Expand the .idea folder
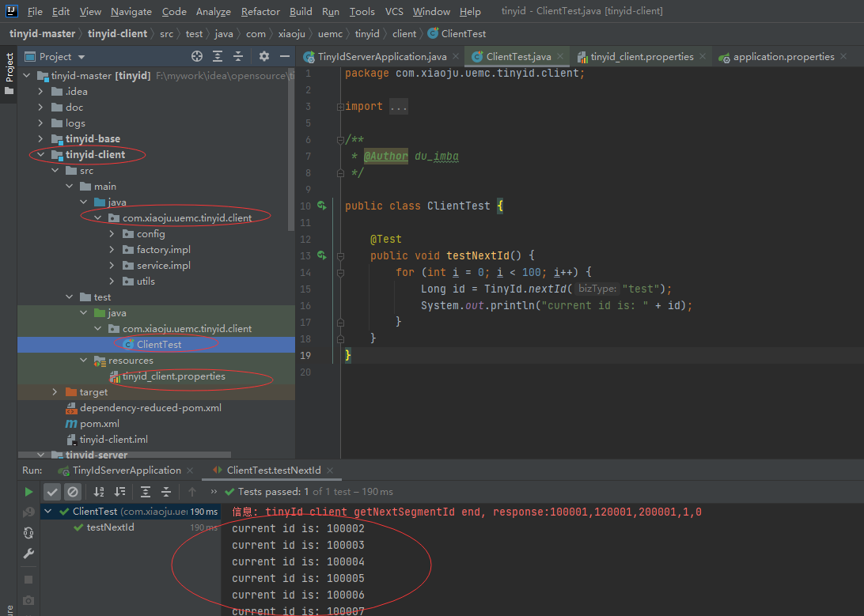864x616 pixels. [x=41, y=92]
